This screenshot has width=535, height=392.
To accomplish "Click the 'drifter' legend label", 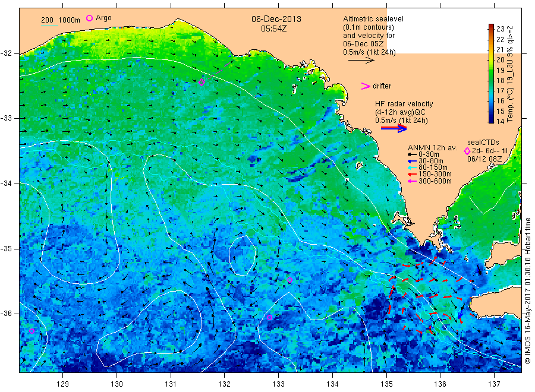I will point(382,86).
